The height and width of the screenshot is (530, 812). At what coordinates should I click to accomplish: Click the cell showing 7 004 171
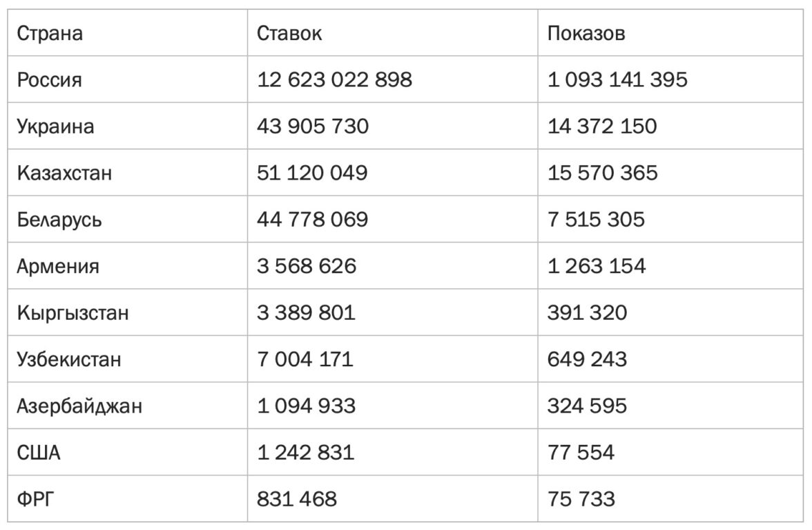tap(304, 359)
